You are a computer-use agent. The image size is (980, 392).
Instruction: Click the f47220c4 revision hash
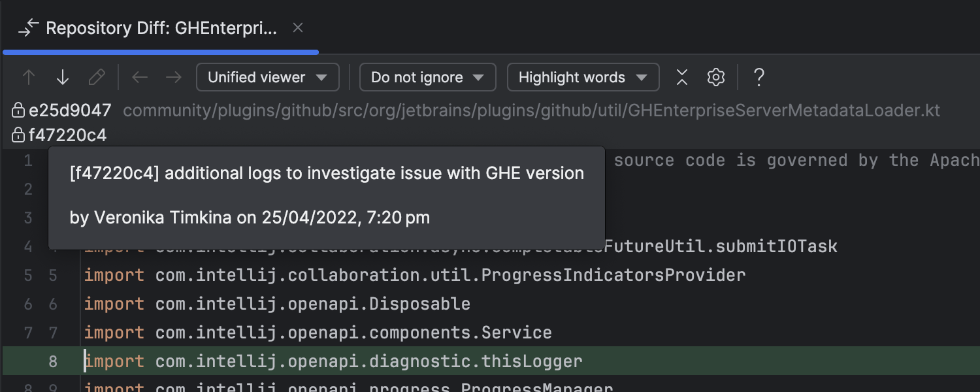pos(67,136)
